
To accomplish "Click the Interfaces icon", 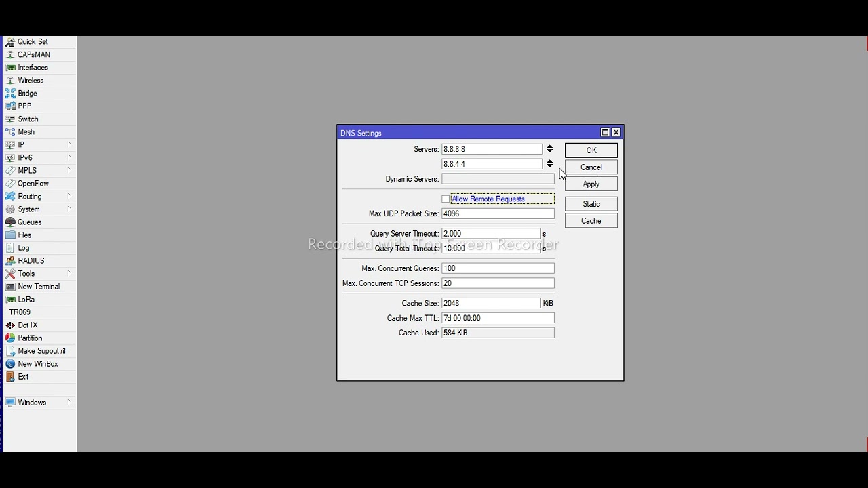I will coord(10,68).
